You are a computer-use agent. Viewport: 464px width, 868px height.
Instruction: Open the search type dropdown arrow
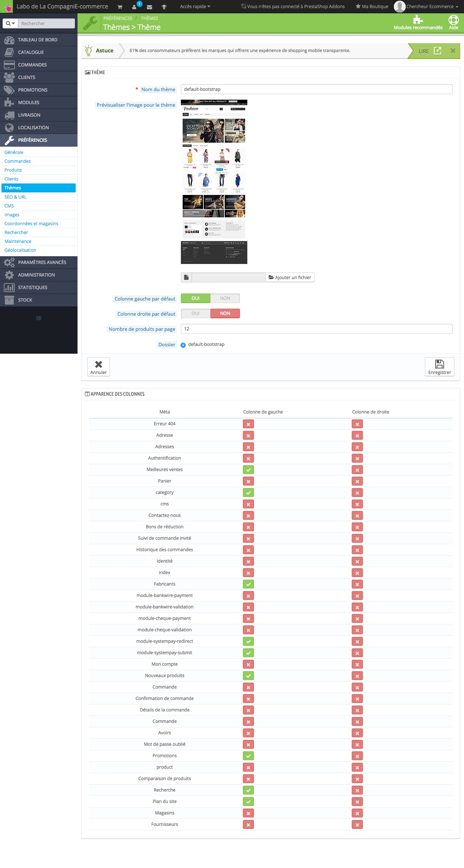pos(10,23)
